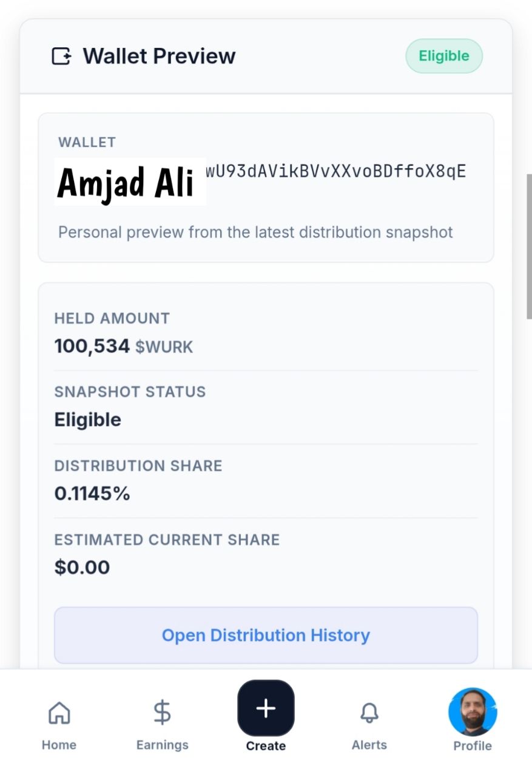Screen dimensions: 532x777
Task: Select the wallet address text
Action: tap(335, 171)
